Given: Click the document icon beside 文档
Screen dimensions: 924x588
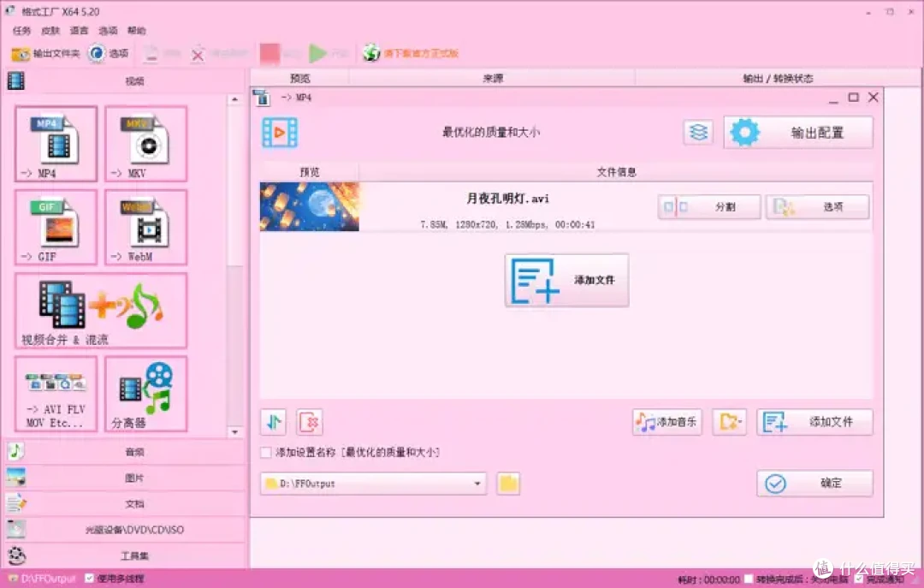Looking at the screenshot, I should coord(16,503).
